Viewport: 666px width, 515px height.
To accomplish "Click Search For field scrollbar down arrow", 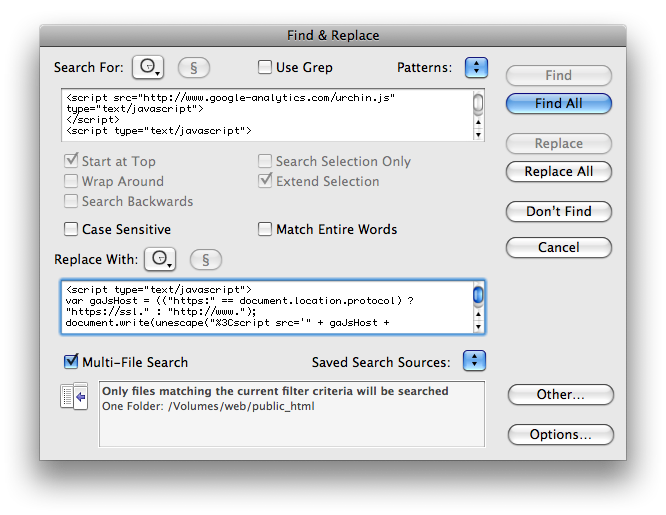I will pos(478,135).
